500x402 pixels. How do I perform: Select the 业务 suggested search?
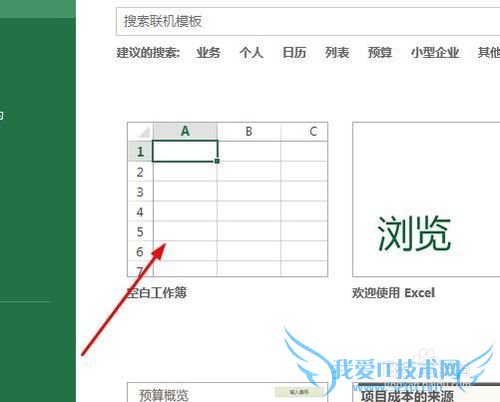click(208, 53)
